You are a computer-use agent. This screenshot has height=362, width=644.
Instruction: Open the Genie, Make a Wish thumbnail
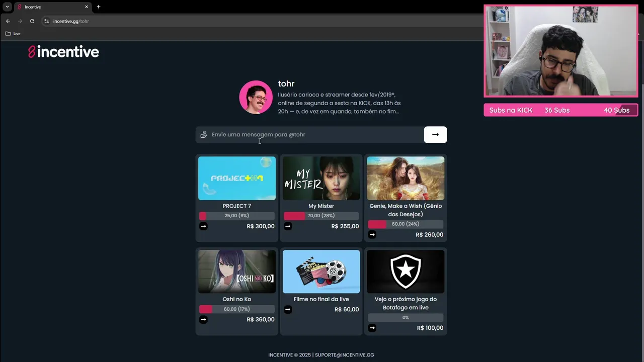coord(406,178)
